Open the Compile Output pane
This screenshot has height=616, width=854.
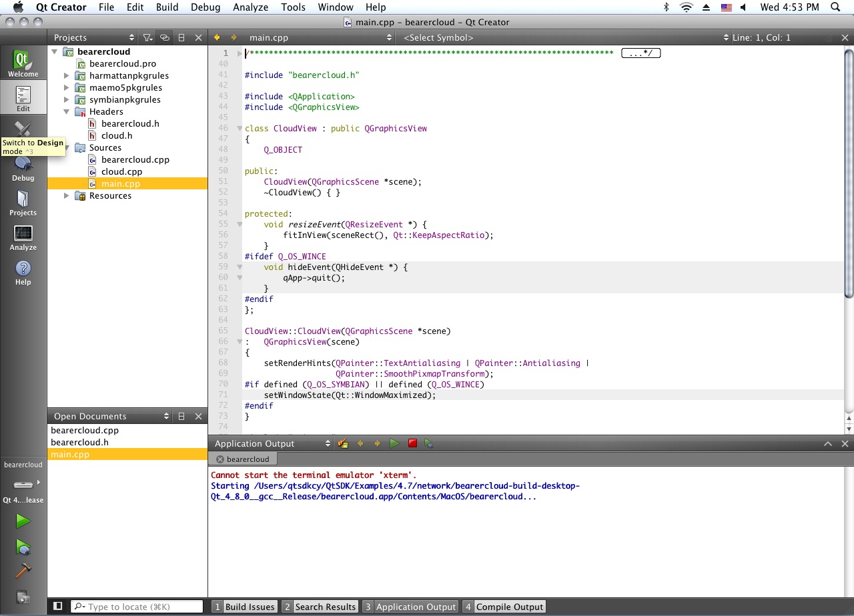pyautogui.click(x=504, y=607)
